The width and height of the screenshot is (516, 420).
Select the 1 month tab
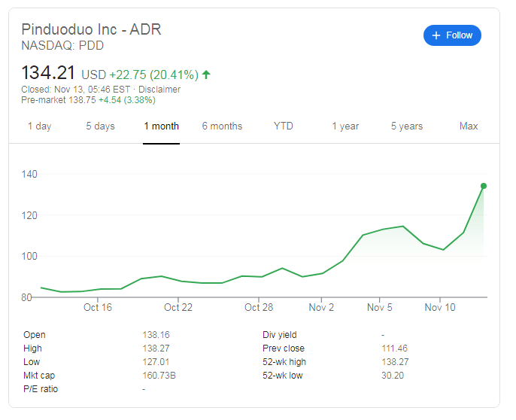[162, 126]
